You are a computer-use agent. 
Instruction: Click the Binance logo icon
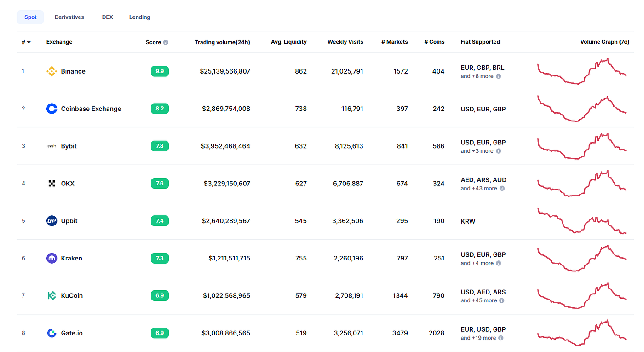pos(52,71)
